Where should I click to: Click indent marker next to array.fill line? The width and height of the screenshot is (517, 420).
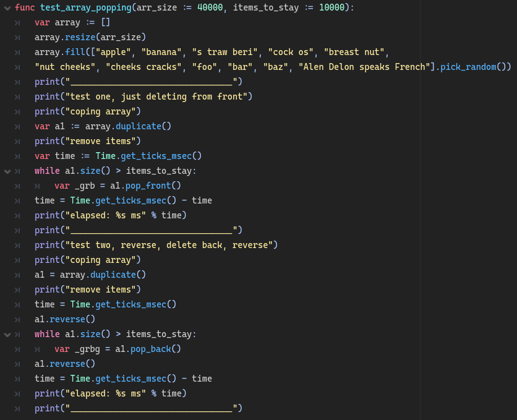17,53
